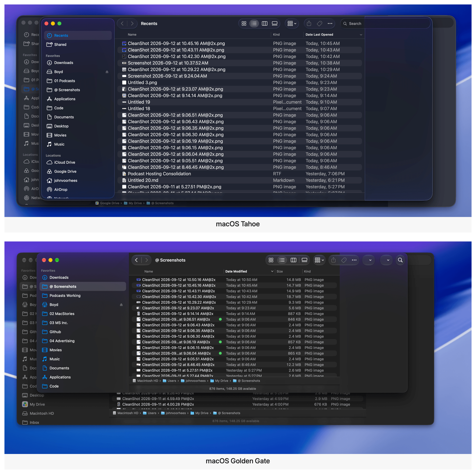Open Podcasts Working in Golden Gate sidebar
This screenshot has width=476, height=474.
[83, 296]
